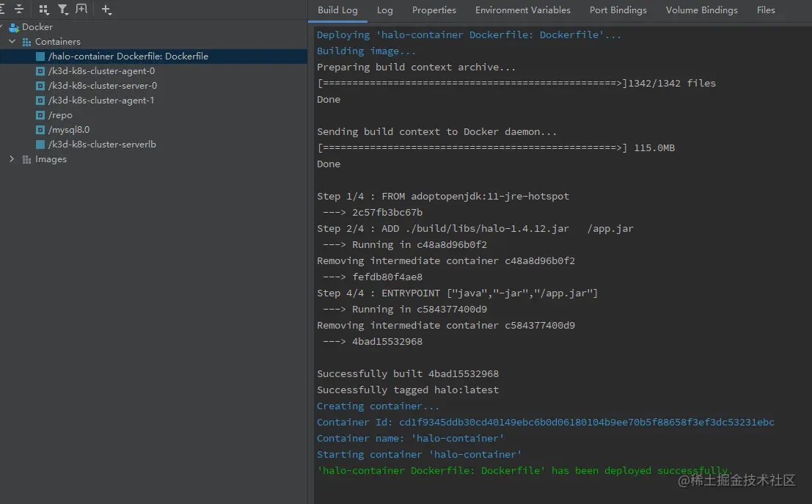
Task: Click the Images grid icon
Action: click(26, 159)
